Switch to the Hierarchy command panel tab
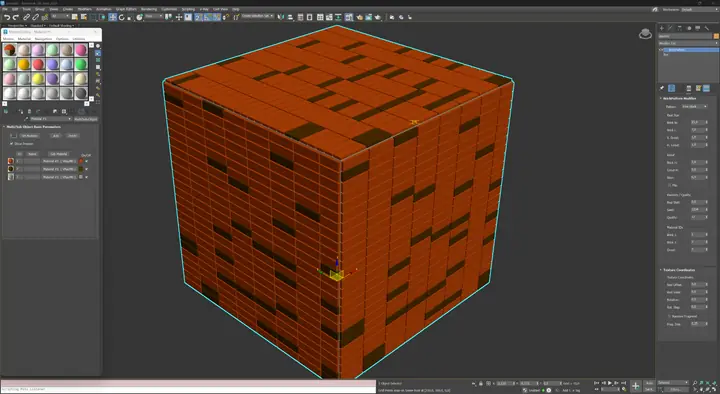Image resolution: width=720 pixels, height=394 pixels. 680,28
